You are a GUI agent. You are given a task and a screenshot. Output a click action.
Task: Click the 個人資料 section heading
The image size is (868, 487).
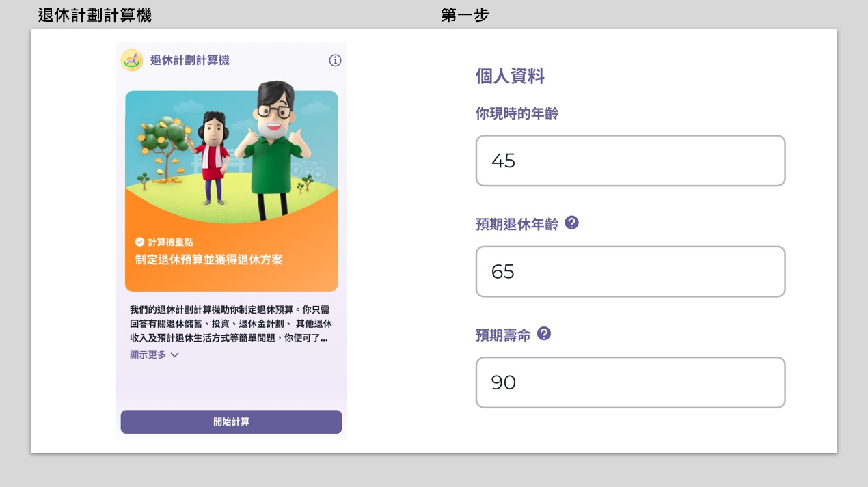pos(509,76)
